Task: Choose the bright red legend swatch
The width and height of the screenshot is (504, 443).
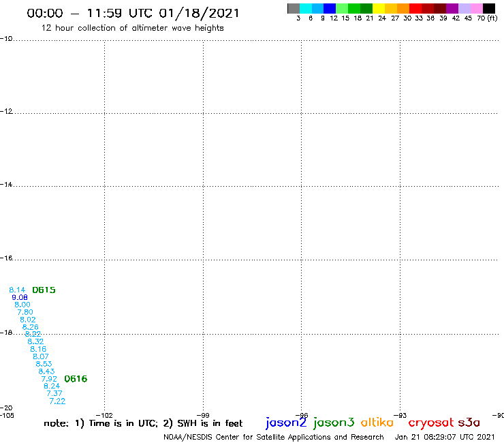Action: click(x=415, y=8)
